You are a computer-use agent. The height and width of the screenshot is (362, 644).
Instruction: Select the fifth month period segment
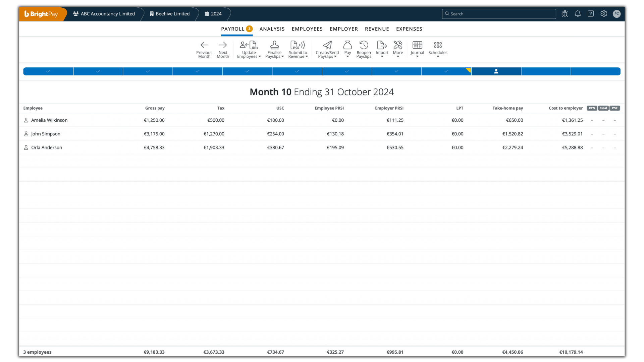[x=247, y=71]
